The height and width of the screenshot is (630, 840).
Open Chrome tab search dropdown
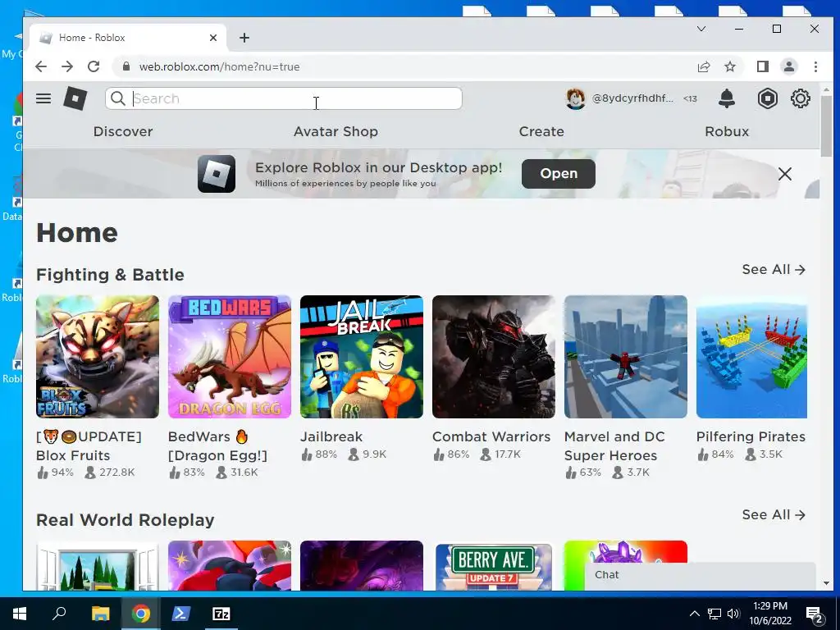pyautogui.click(x=701, y=29)
